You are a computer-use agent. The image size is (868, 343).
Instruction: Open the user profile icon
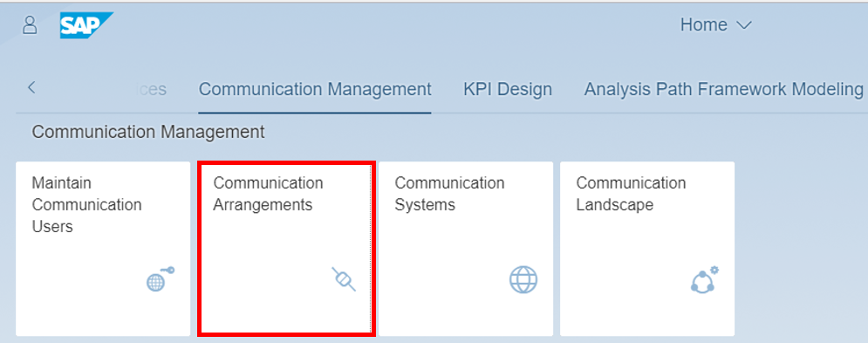[x=30, y=25]
